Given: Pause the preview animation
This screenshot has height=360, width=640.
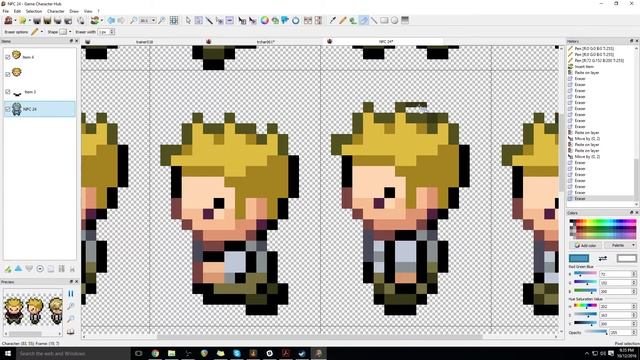Looking at the screenshot, I should pos(71,293).
